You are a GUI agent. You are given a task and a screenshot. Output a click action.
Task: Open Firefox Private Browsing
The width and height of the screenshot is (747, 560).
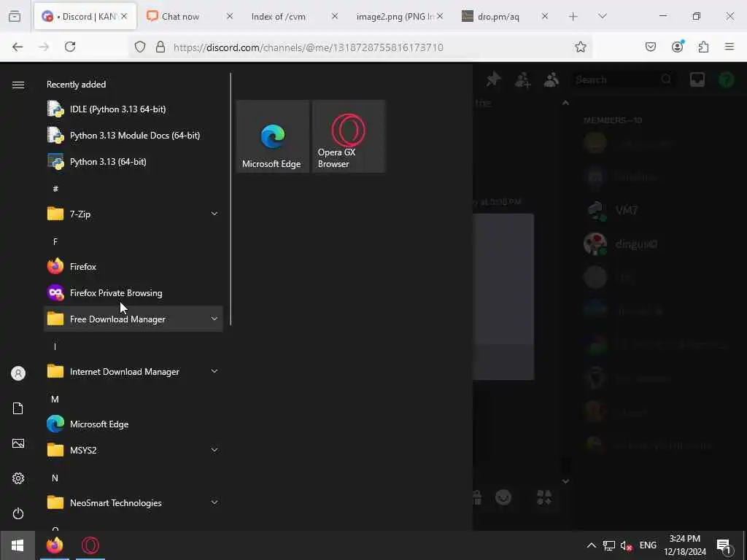(x=133, y=293)
